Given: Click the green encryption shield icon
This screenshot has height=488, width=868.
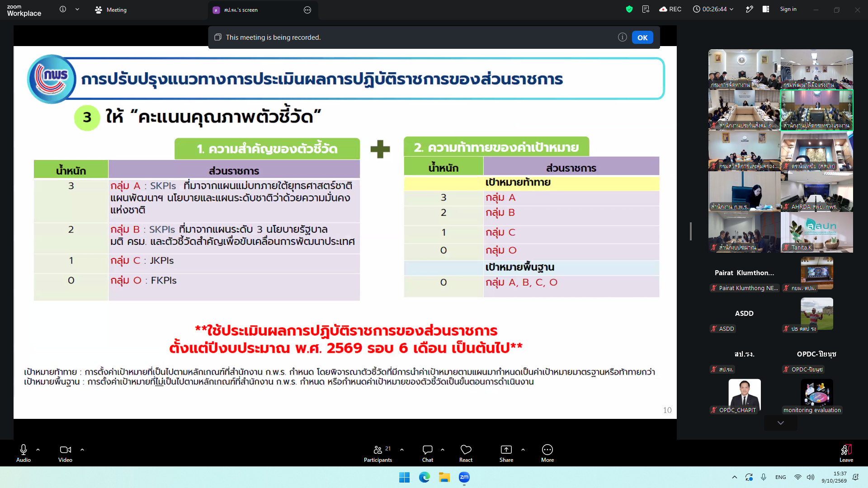Looking at the screenshot, I should (x=629, y=9).
